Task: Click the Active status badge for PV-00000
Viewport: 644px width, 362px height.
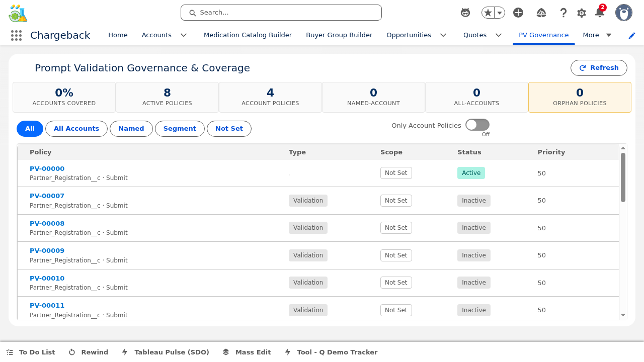Action: pyautogui.click(x=471, y=173)
